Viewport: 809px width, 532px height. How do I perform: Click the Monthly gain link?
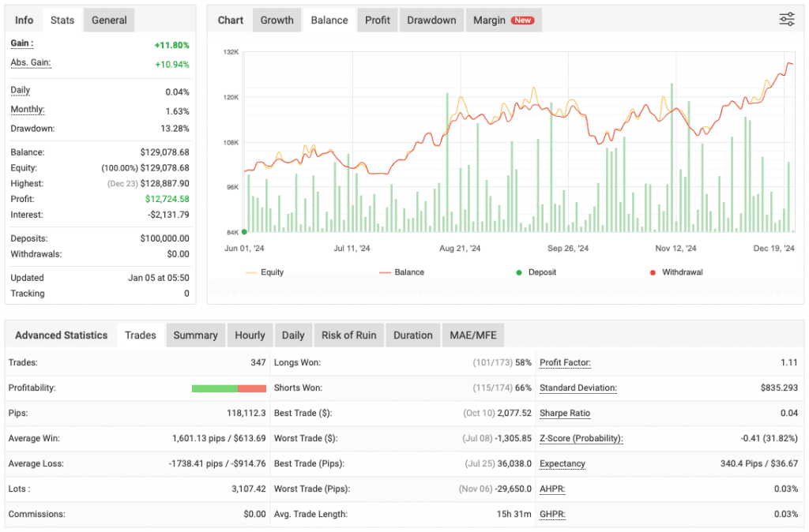pyautogui.click(x=26, y=111)
